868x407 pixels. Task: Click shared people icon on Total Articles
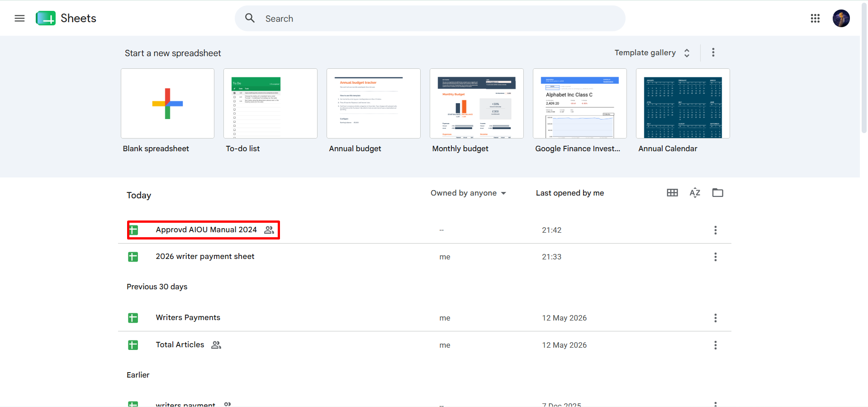216,345
